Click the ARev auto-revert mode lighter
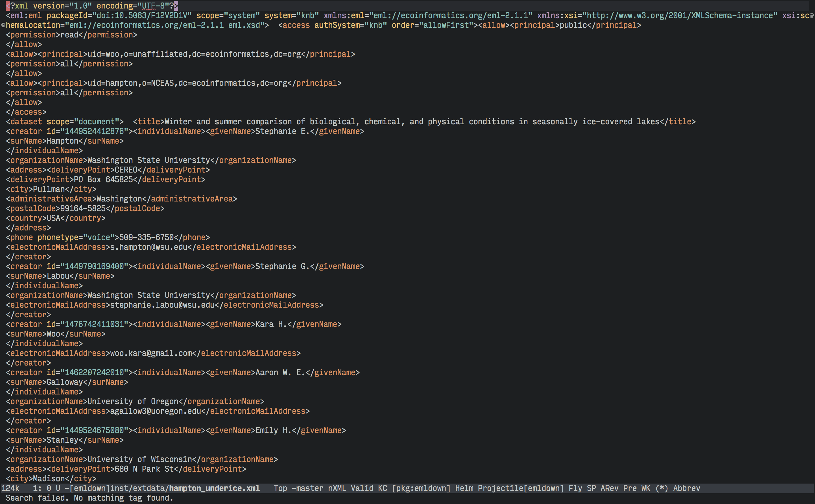The height and width of the screenshot is (504, 815). [609, 488]
